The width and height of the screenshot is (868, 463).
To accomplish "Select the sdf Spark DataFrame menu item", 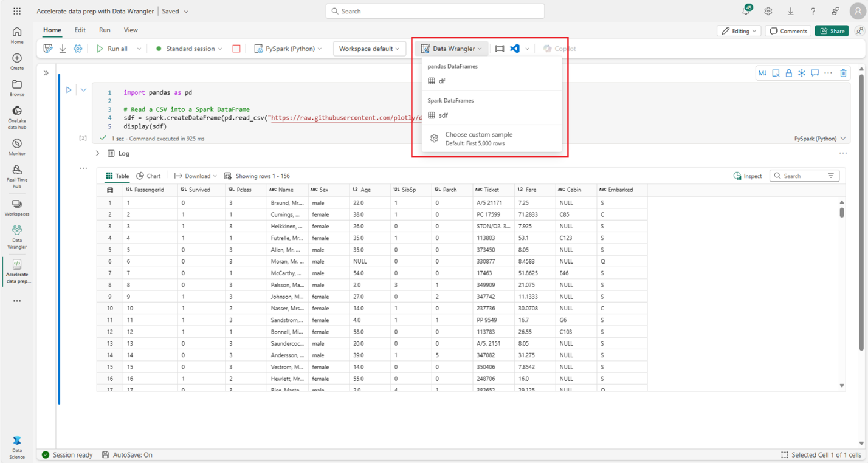I will 491,115.
